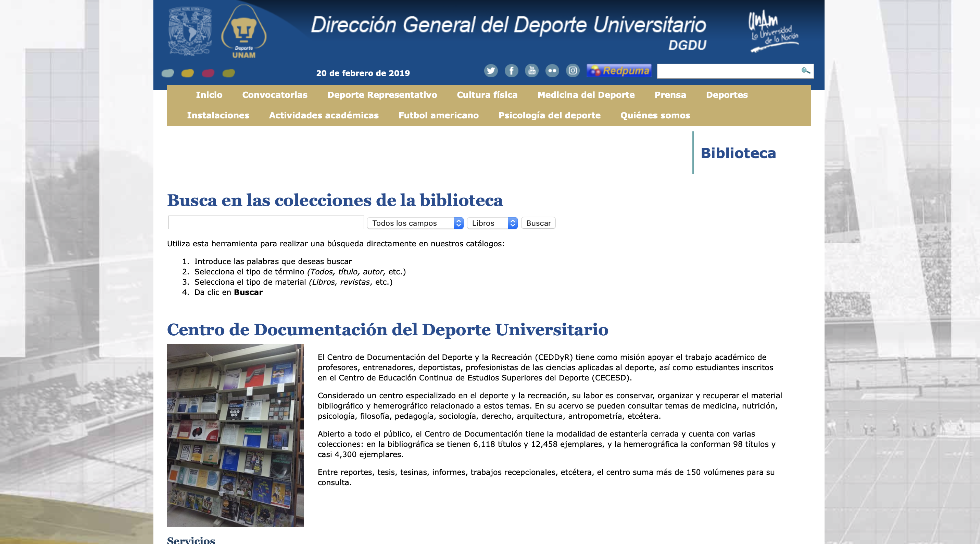Open Deporte Representativo menu

382,95
